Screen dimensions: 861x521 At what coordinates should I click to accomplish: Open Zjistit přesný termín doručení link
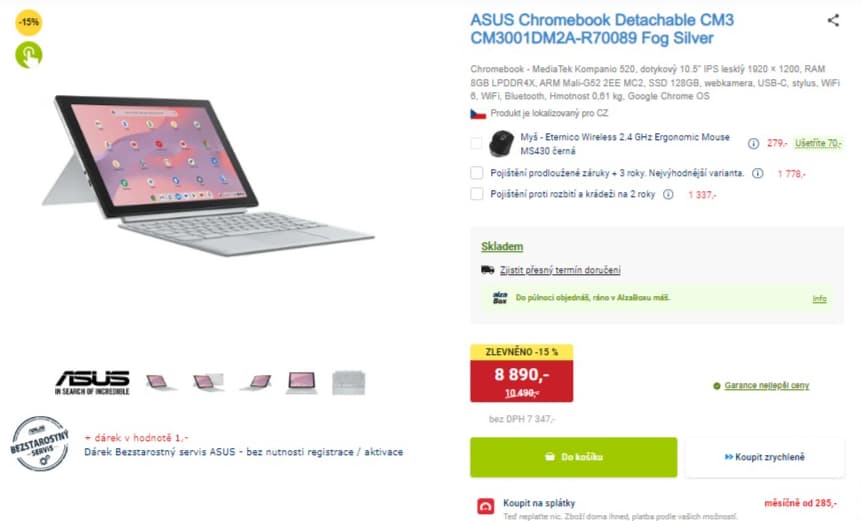pos(560,270)
